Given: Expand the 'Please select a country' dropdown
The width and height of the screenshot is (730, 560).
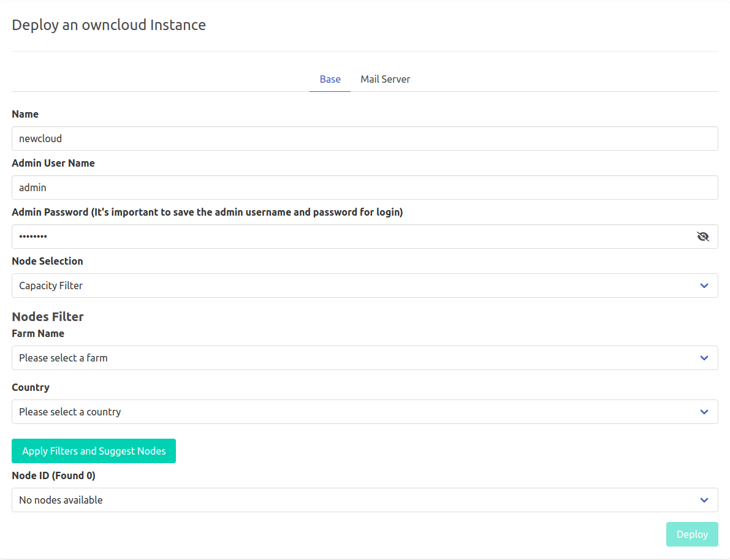Looking at the screenshot, I should (355, 412).
